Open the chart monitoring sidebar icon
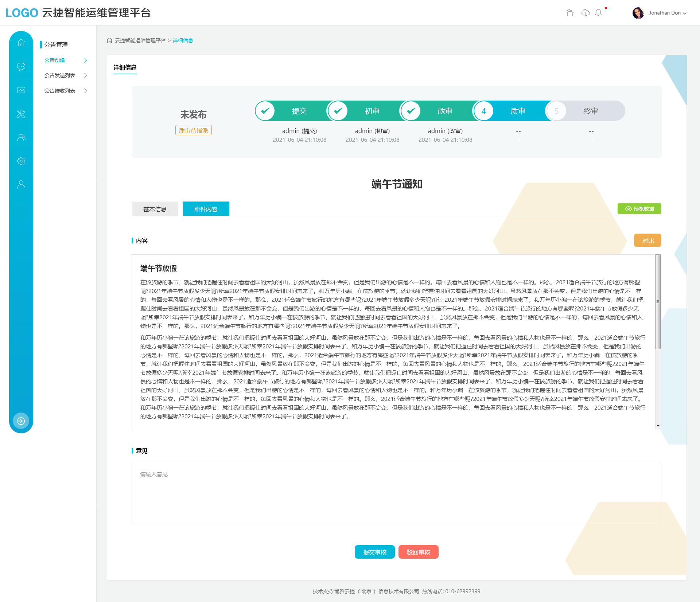Image resolution: width=700 pixels, height=602 pixels. [x=21, y=90]
